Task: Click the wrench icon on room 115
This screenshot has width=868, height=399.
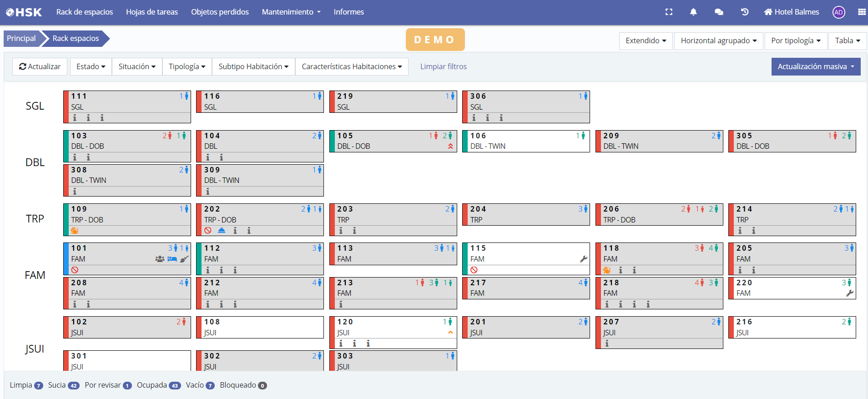Action: (x=583, y=259)
